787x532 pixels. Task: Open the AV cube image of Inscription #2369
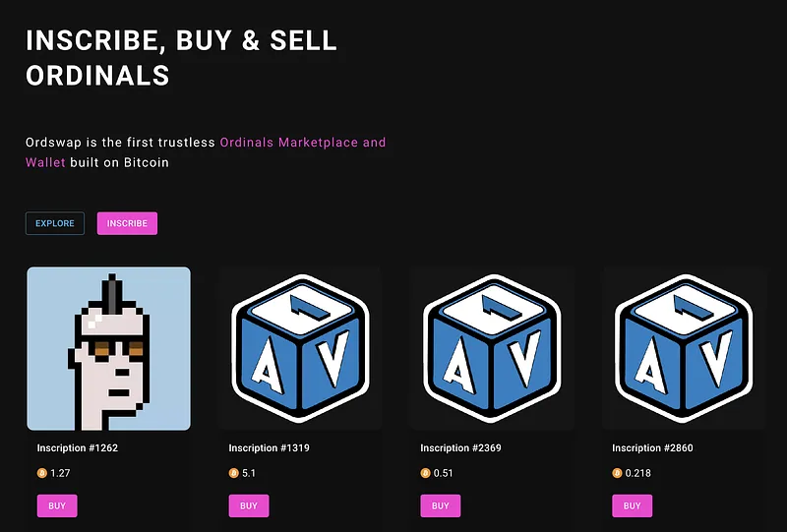pyautogui.click(x=492, y=349)
